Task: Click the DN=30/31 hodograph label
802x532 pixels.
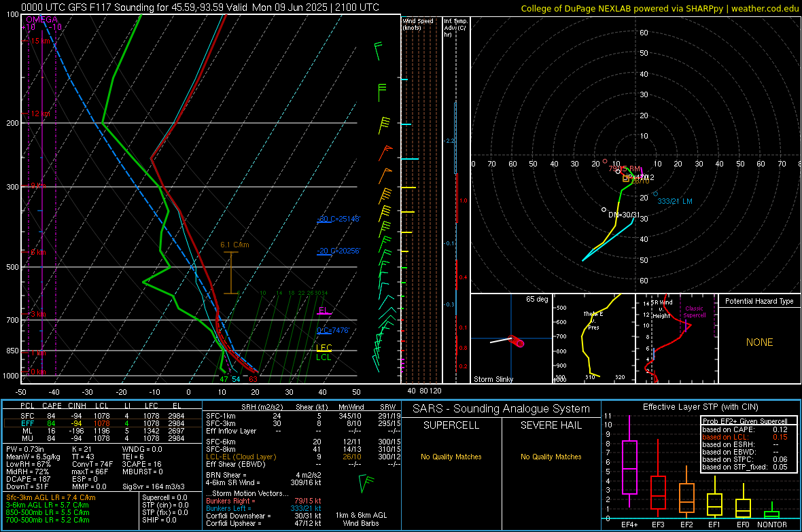Action: coord(624,215)
